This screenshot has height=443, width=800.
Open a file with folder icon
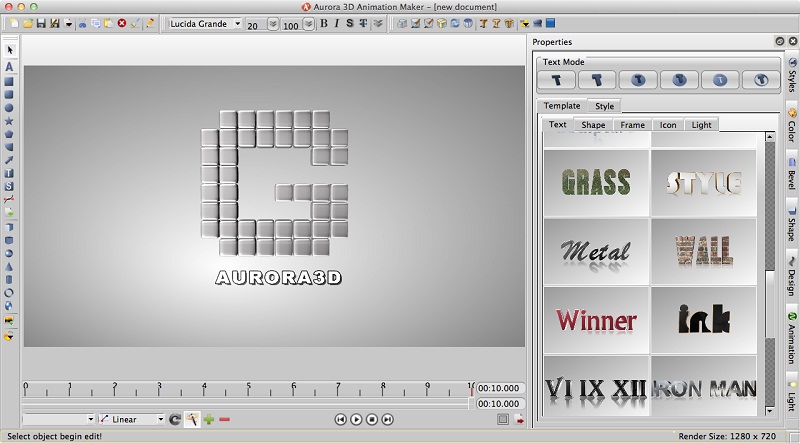coord(28,23)
